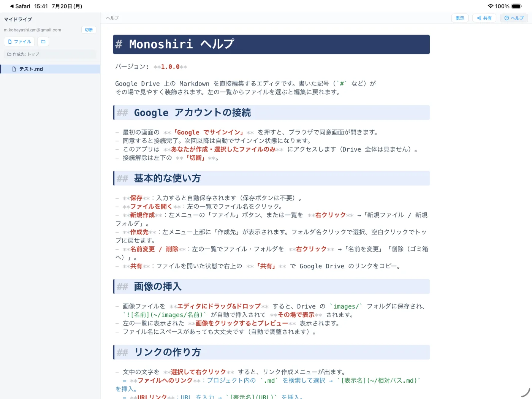Click the bold text ファイルへのリンク
This screenshot has height=399, width=532.
click(x=165, y=380)
